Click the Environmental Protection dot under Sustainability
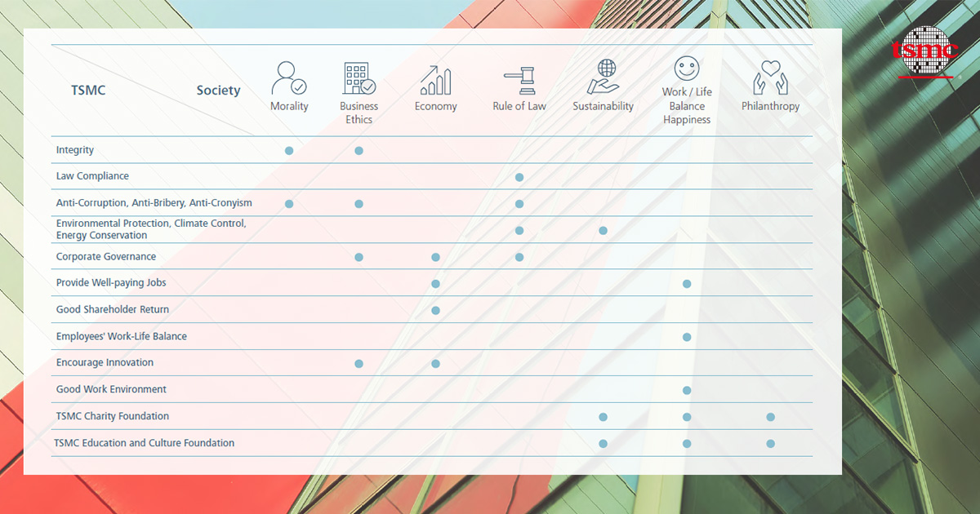 pos(604,231)
